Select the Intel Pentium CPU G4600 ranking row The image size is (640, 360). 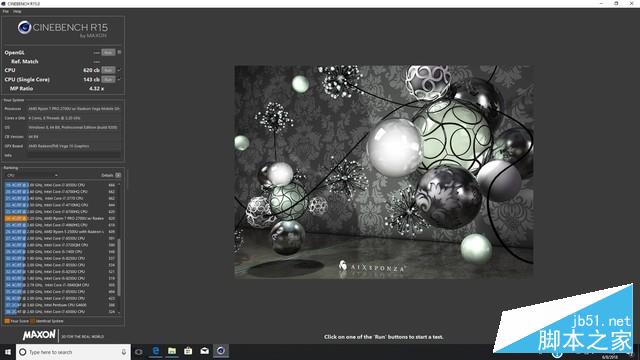60,305
